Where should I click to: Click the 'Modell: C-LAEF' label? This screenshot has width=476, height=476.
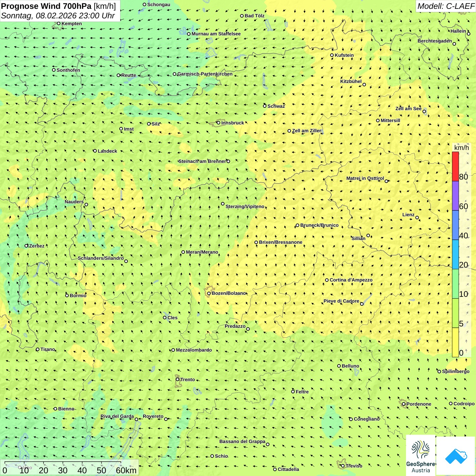coord(446,6)
